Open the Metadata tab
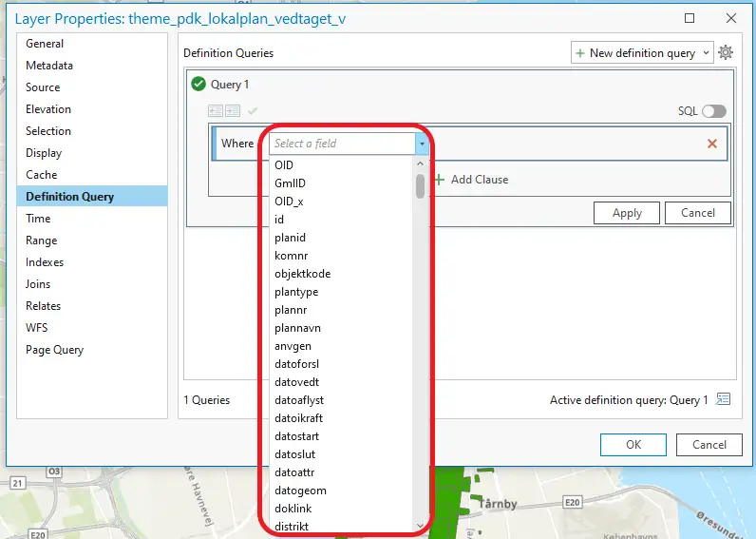Screen dimensions: 756x539 [49, 66]
